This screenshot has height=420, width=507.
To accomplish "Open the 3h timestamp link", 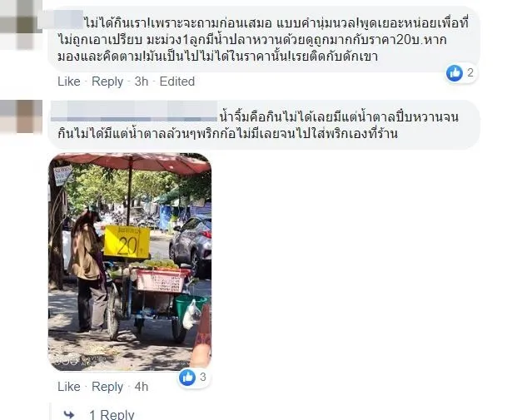I will 142,82.
